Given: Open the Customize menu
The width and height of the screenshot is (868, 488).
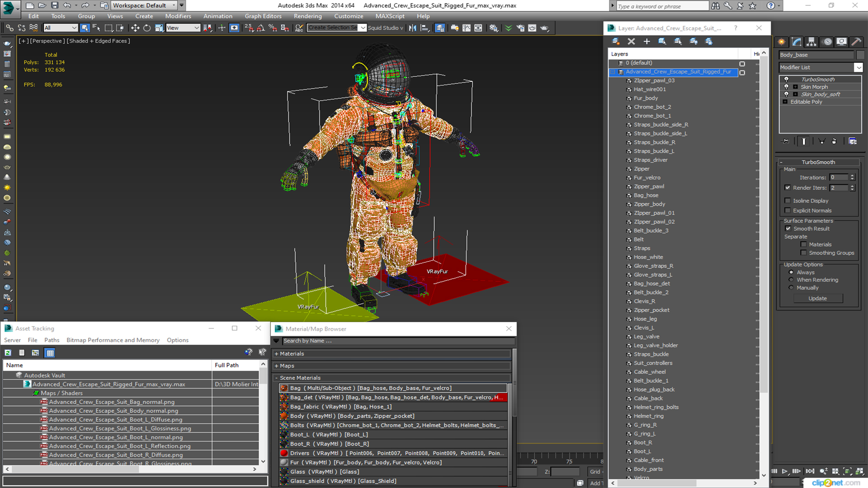Looking at the screenshot, I should pyautogui.click(x=349, y=16).
